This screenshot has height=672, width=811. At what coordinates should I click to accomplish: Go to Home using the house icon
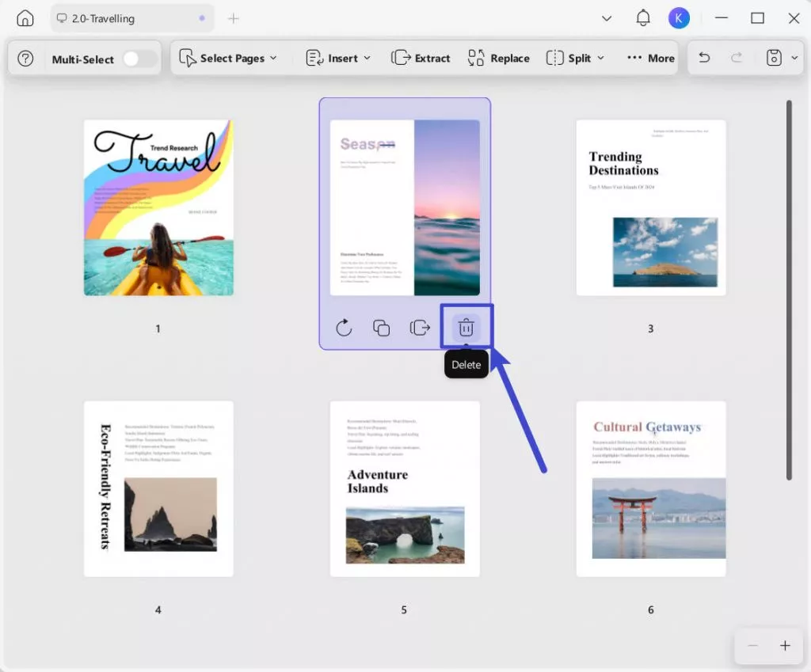coord(25,18)
